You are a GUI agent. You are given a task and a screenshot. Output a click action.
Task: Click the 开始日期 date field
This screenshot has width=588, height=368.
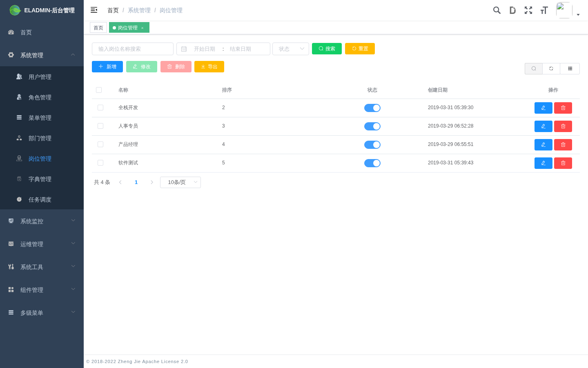(205, 49)
